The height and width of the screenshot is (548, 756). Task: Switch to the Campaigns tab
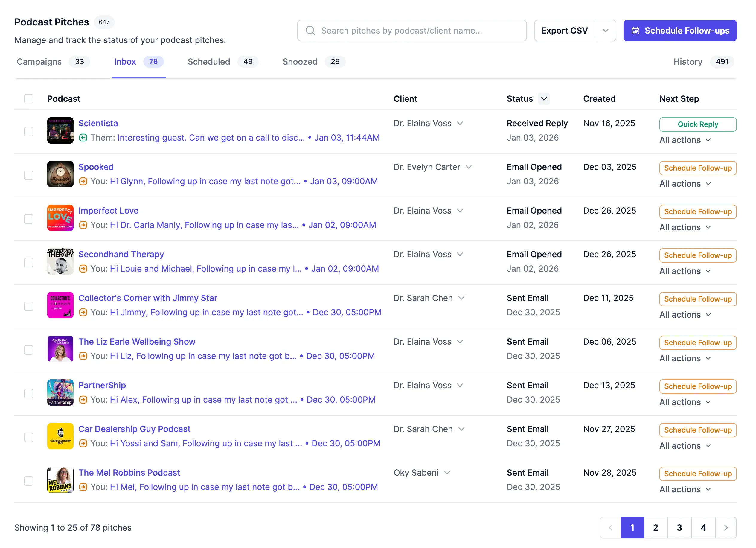53,62
